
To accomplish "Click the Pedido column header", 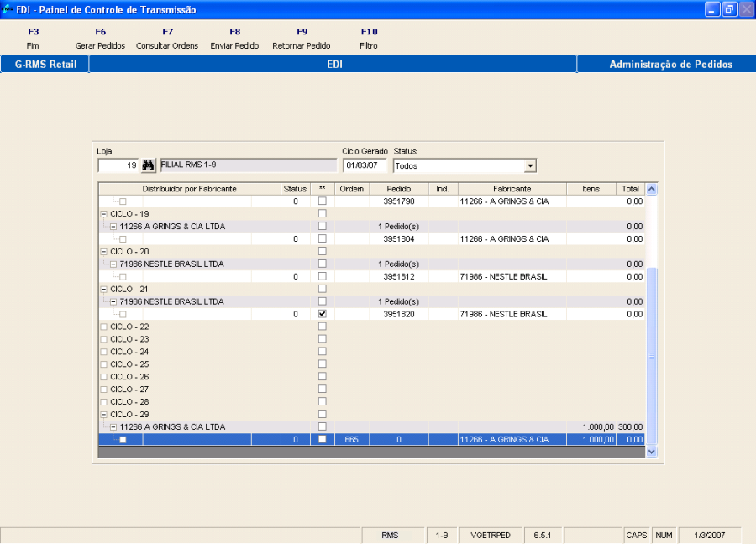I will click(399, 189).
